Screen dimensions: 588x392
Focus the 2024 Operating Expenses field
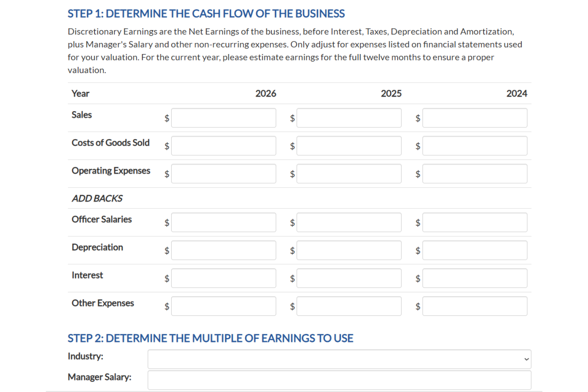click(x=474, y=174)
